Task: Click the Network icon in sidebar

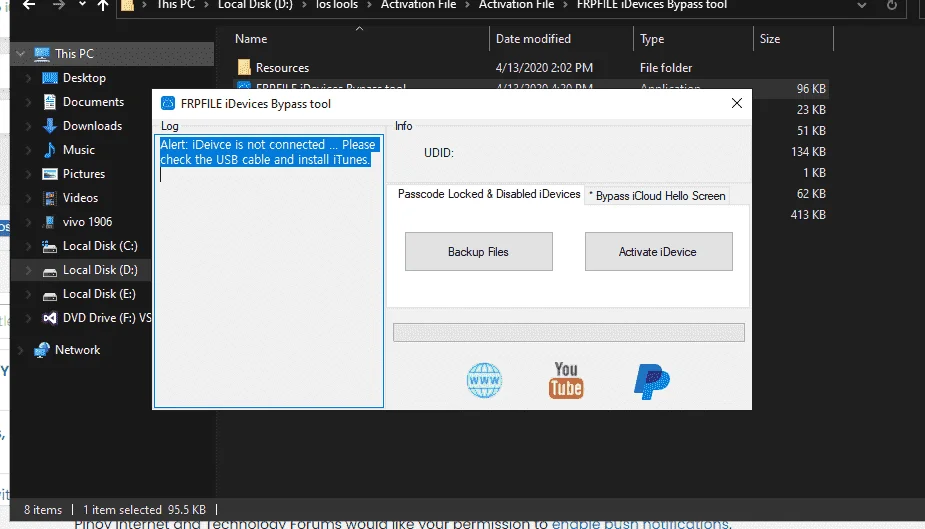Action: pyautogui.click(x=42, y=350)
